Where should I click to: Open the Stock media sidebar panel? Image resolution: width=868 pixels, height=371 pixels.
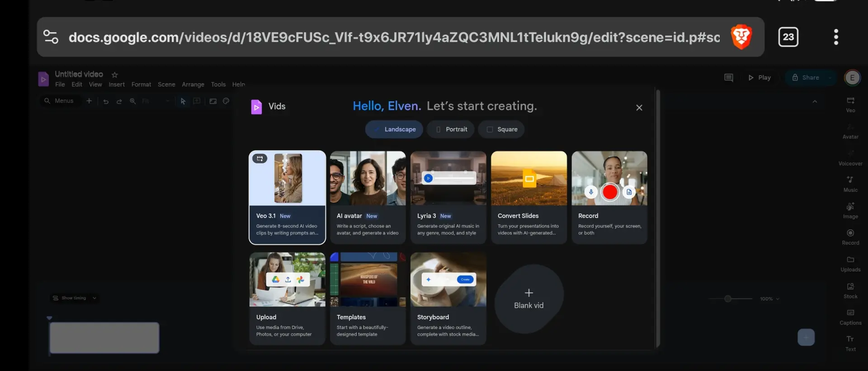pos(850,291)
